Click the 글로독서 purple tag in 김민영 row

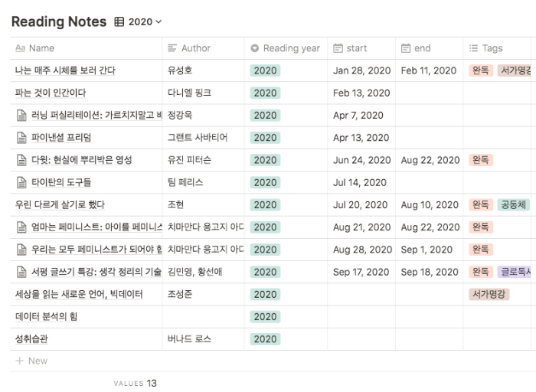[514, 272]
